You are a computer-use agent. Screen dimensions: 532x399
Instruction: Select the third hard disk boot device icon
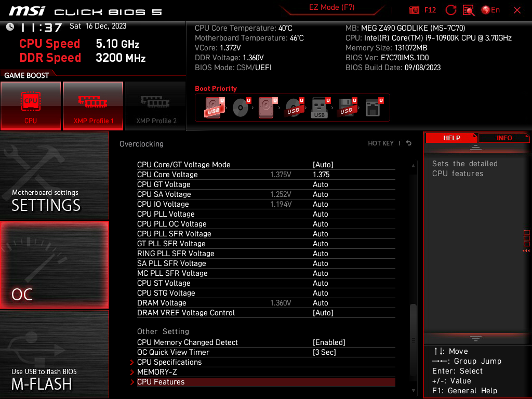tap(268, 108)
